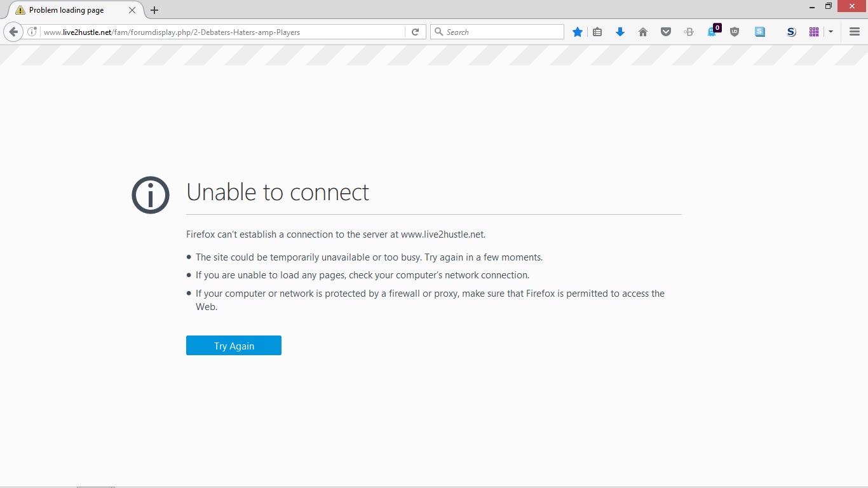Close the Problem loading page tab
The image size is (868, 488).
(132, 10)
